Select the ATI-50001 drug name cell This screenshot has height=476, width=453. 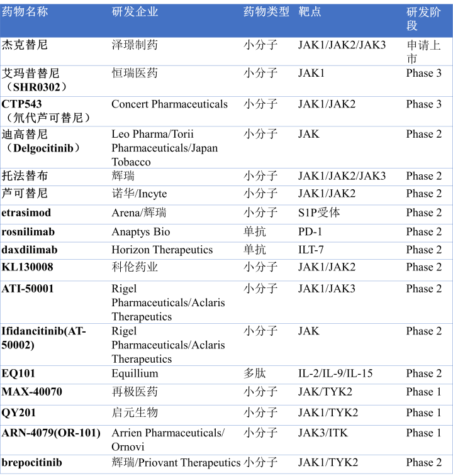(28, 289)
